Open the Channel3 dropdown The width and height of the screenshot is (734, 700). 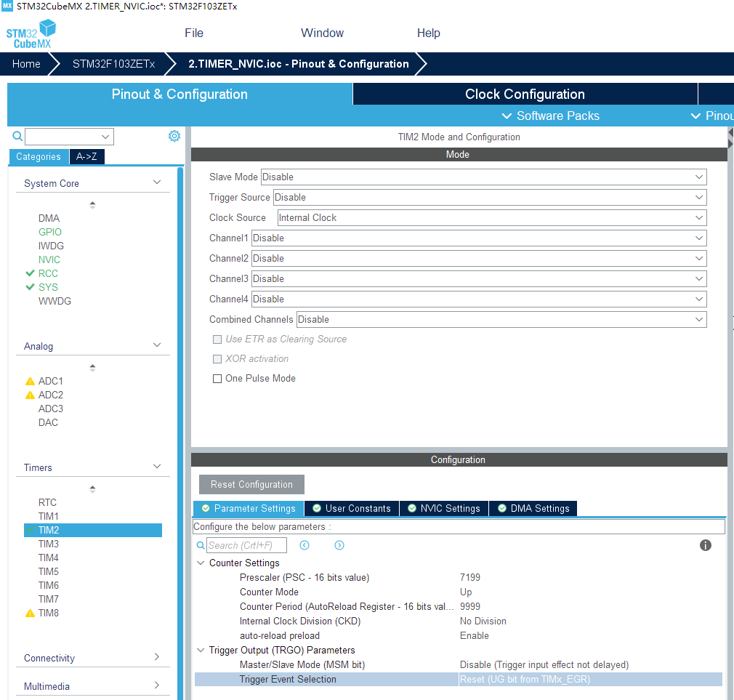point(479,278)
